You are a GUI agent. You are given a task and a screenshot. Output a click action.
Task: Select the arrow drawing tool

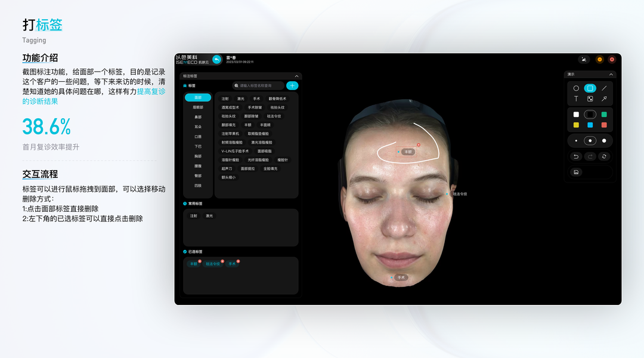[x=604, y=98]
